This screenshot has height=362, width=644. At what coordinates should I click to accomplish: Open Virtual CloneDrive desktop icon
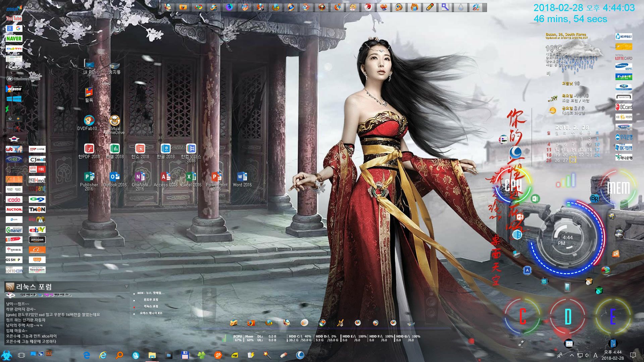coord(114,125)
